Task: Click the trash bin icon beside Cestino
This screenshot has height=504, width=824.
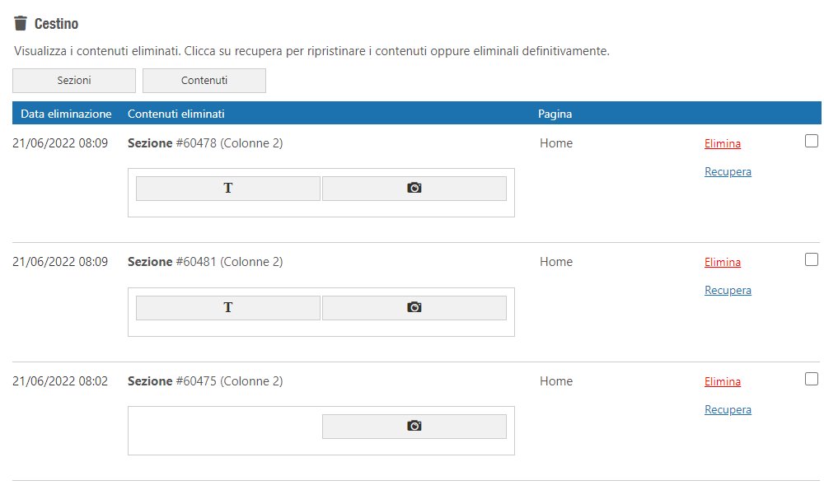Action: click(21, 23)
